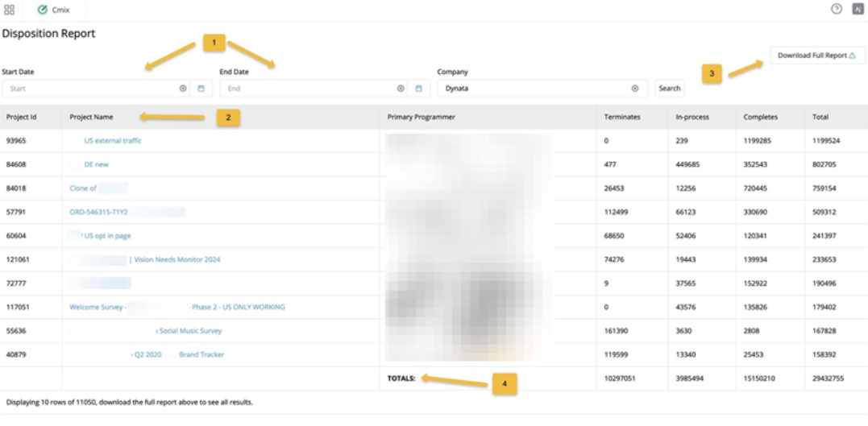Open the help question mark icon
The width and height of the screenshot is (868, 426).
click(837, 10)
